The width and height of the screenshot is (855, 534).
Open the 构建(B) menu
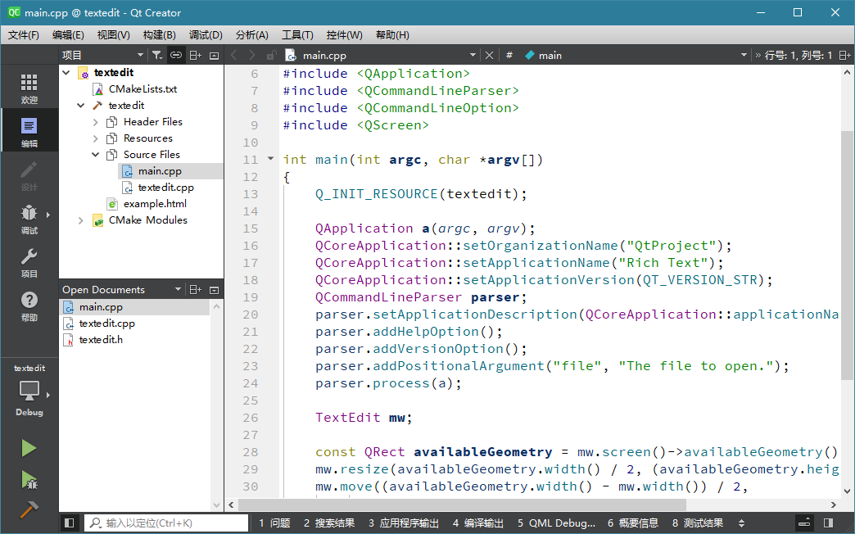point(159,35)
